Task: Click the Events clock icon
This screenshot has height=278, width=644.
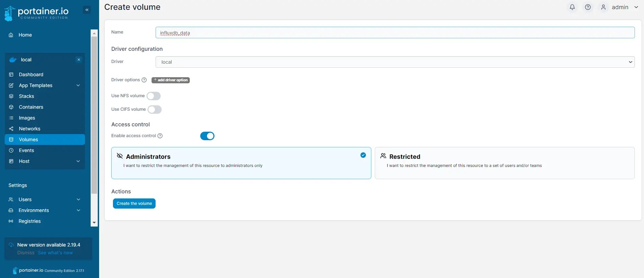Action: tap(11, 150)
